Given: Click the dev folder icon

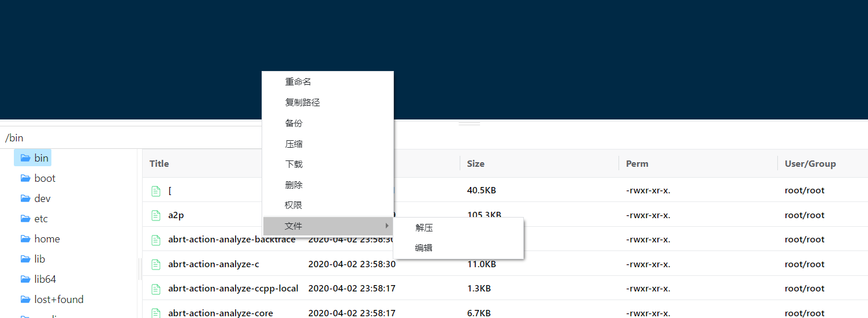Looking at the screenshot, I should coord(25,199).
